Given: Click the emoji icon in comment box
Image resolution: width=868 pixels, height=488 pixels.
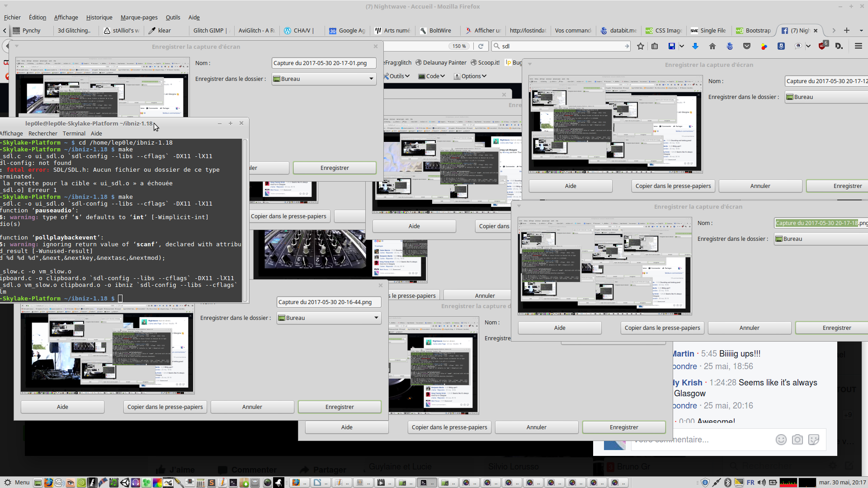Looking at the screenshot, I should [781, 440].
